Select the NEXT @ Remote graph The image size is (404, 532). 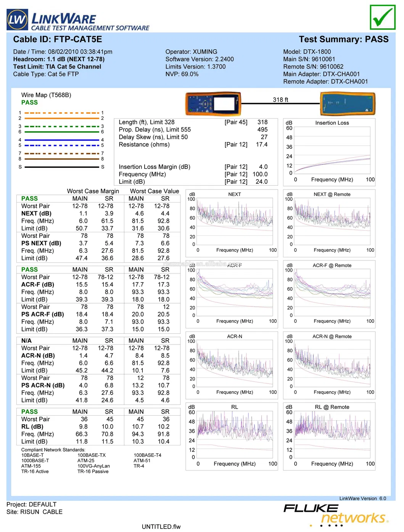click(x=332, y=222)
